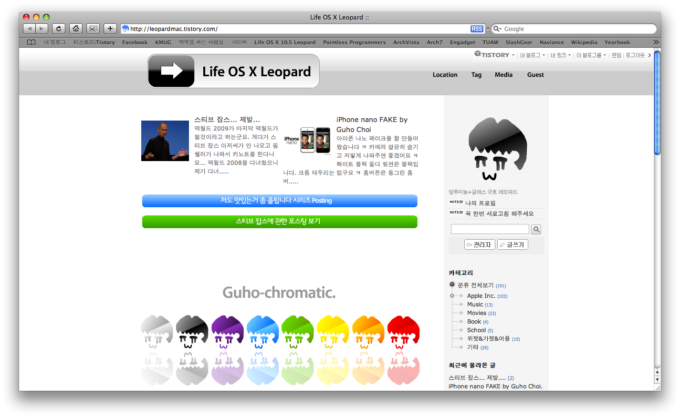The height and width of the screenshot is (417, 680).
Task: Open the 분류 전체보기 all categories item
Action: click(476, 285)
